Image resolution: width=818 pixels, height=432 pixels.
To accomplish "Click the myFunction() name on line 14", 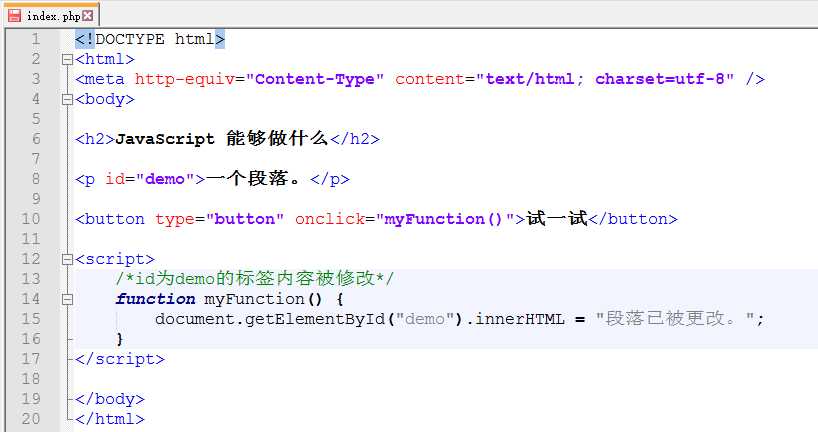I will tap(263, 299).
